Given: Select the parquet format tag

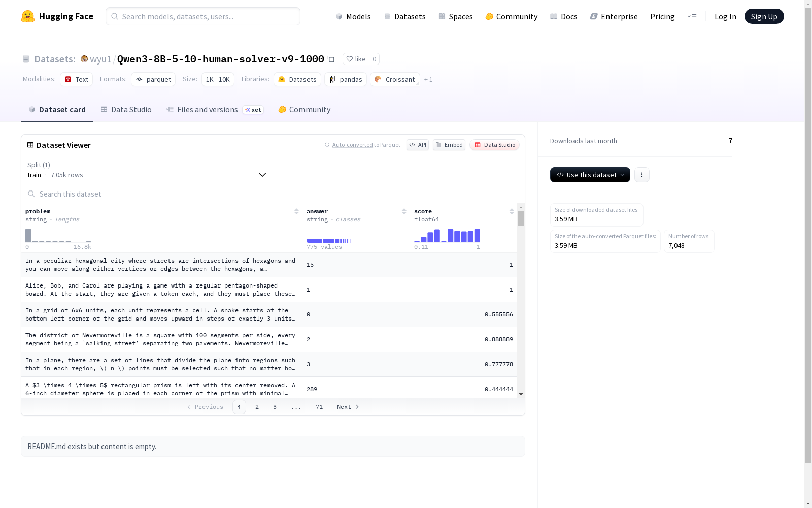Looking at the screenshot, I should coord(153,79).
